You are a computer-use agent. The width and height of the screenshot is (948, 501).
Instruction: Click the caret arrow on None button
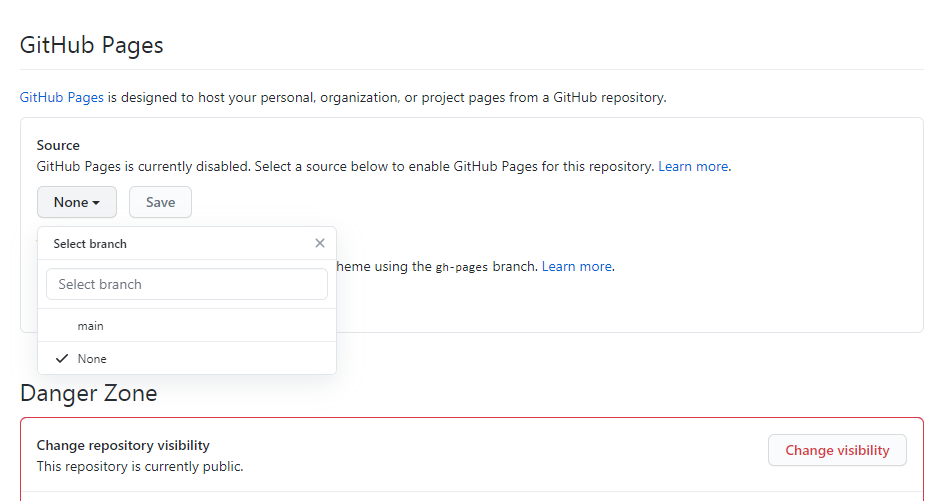click(96, 203)
